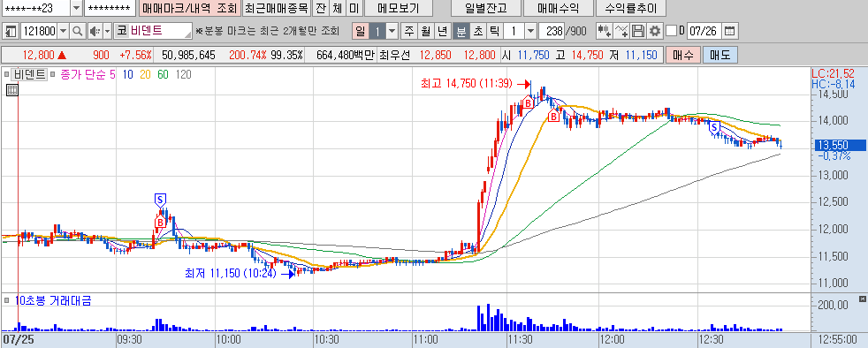Click the candle count 238 input field

tap(552, 31)
